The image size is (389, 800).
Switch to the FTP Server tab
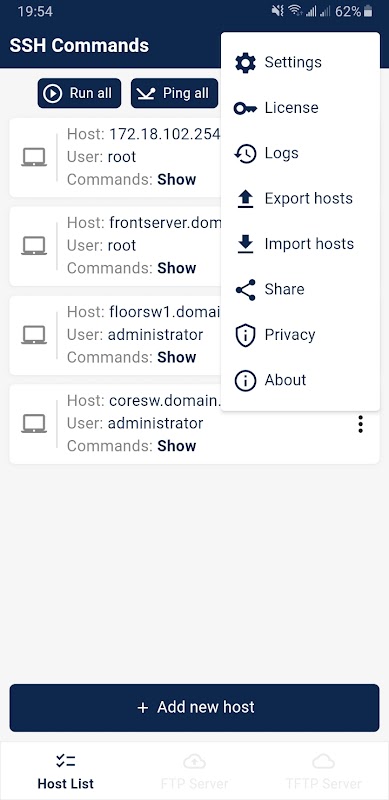coord(194,771)
